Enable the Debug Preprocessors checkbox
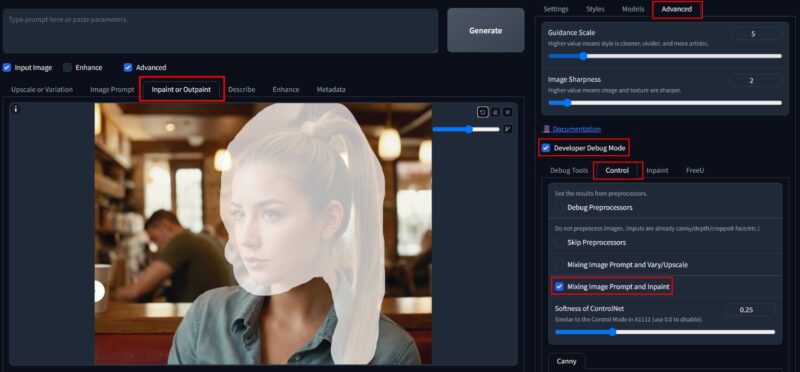This screenshot has height=372, width=800. [560, 208]
